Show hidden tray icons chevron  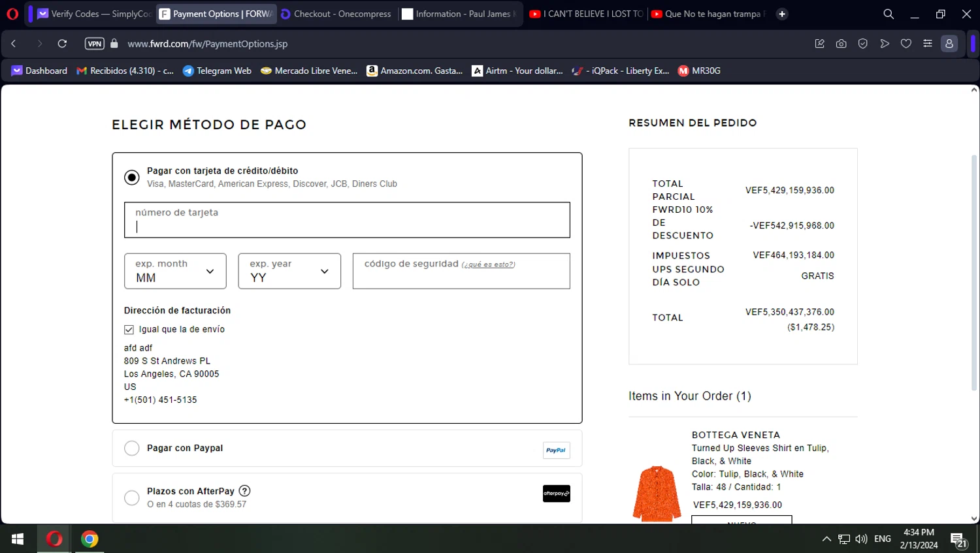point(826,539)
